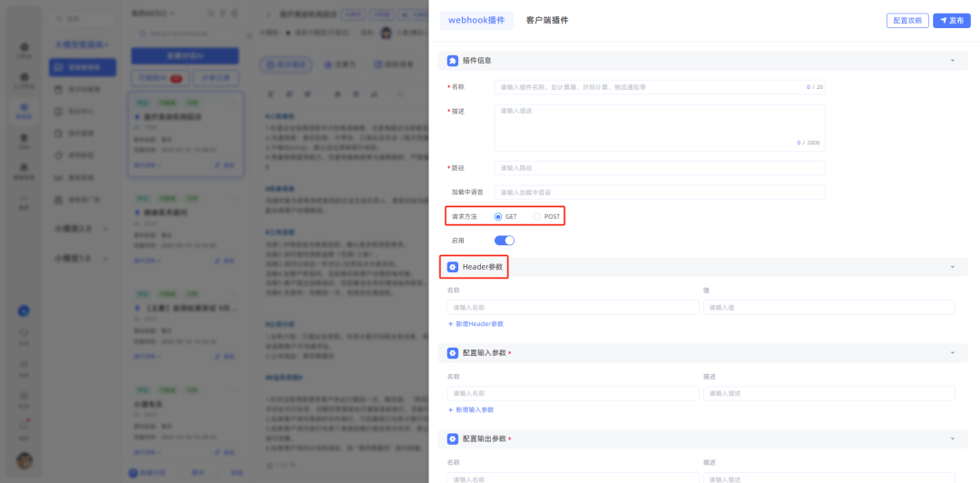This screenshot has height=483, width=980.
Task: Click the user avatar at bottom left
Action: coord(24,460)
